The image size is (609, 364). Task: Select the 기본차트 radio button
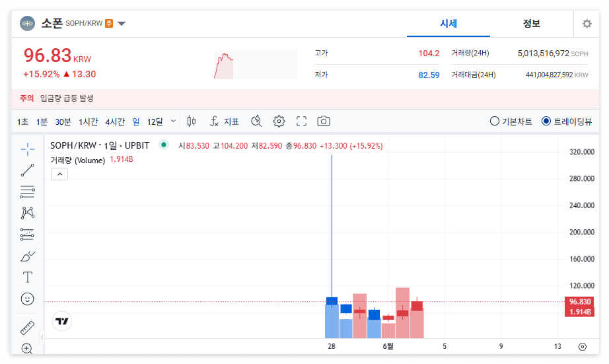tap(495, 122)
